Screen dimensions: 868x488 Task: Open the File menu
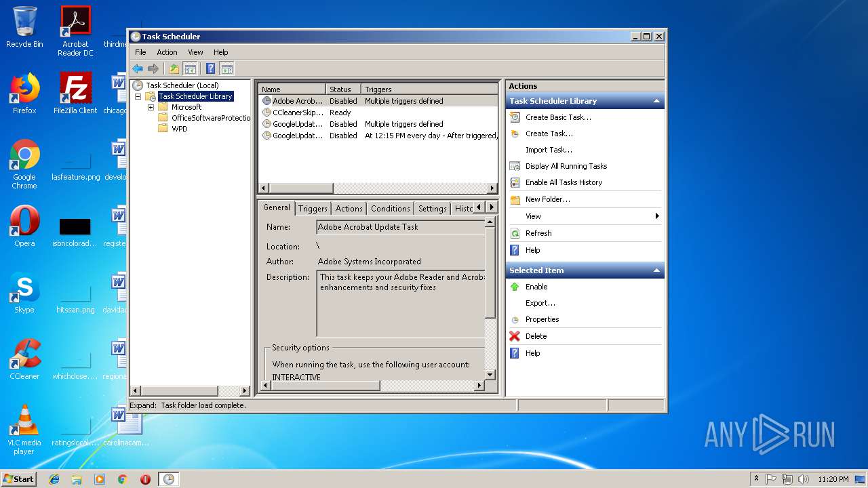click(x=140, y=52)
